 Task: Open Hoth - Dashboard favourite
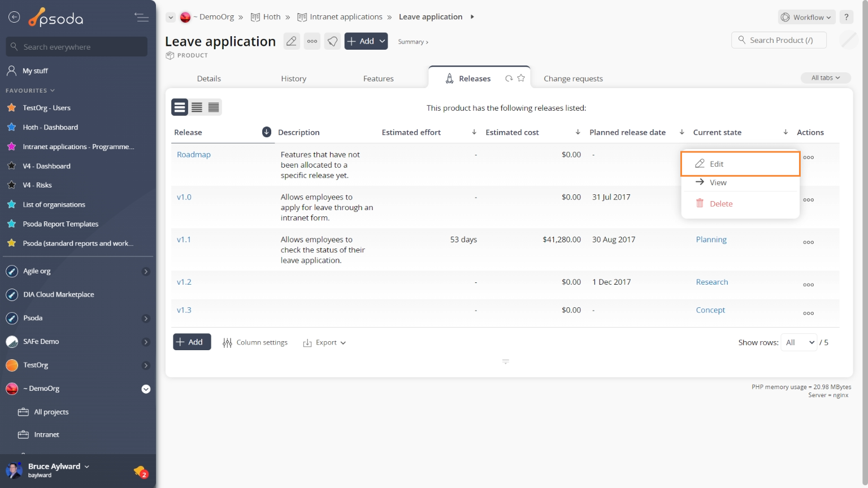pos(50,128)
